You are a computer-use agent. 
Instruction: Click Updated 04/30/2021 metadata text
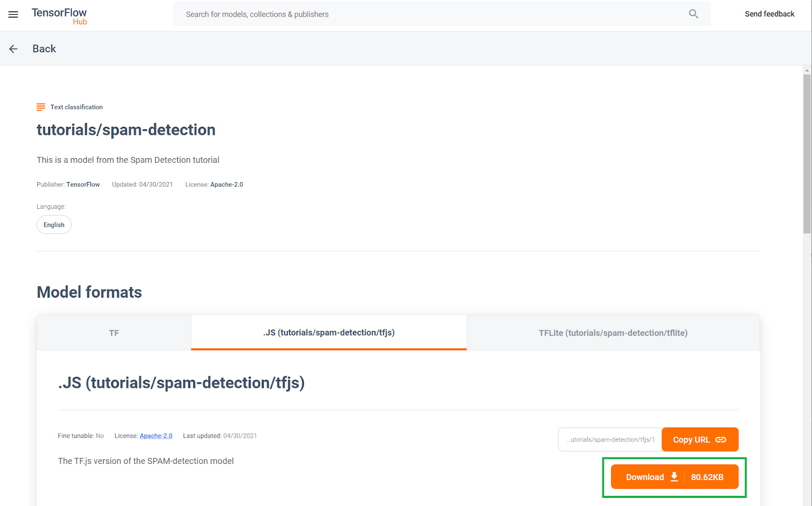coord(143,184)
